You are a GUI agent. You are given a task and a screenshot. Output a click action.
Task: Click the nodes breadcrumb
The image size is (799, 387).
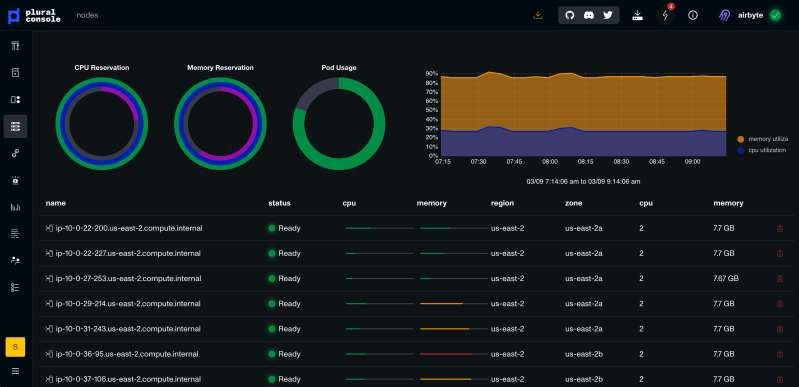(87, 15)
